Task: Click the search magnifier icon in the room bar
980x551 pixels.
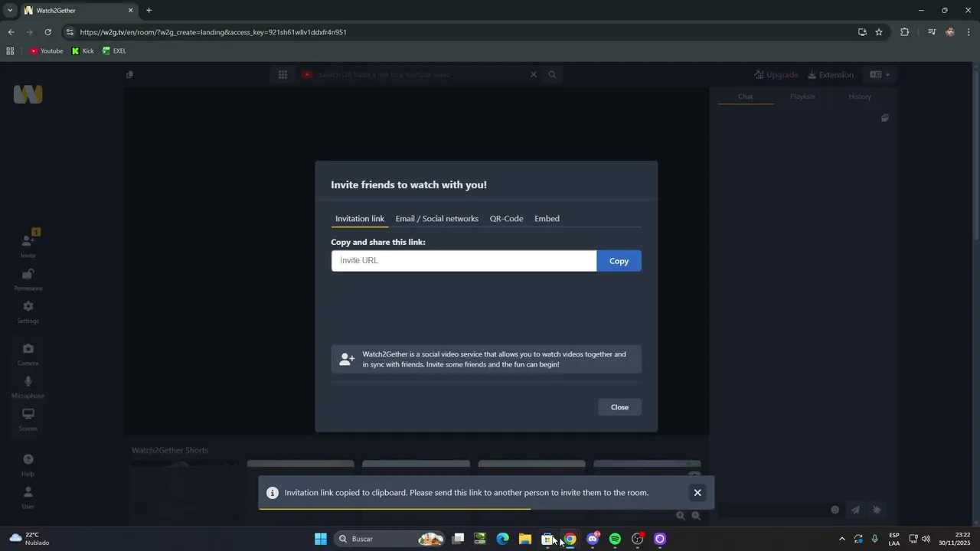Action: click(552, 74)
